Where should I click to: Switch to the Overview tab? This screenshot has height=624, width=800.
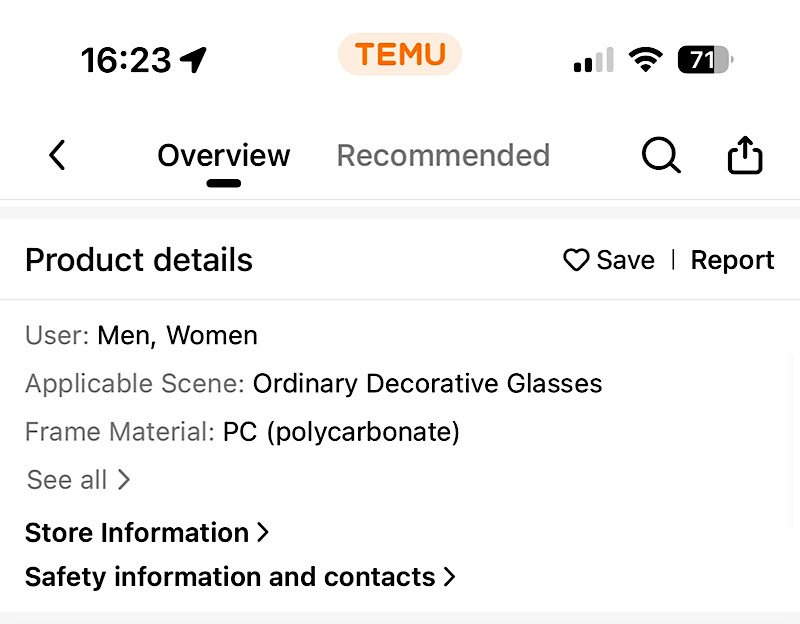coord(224,156)
